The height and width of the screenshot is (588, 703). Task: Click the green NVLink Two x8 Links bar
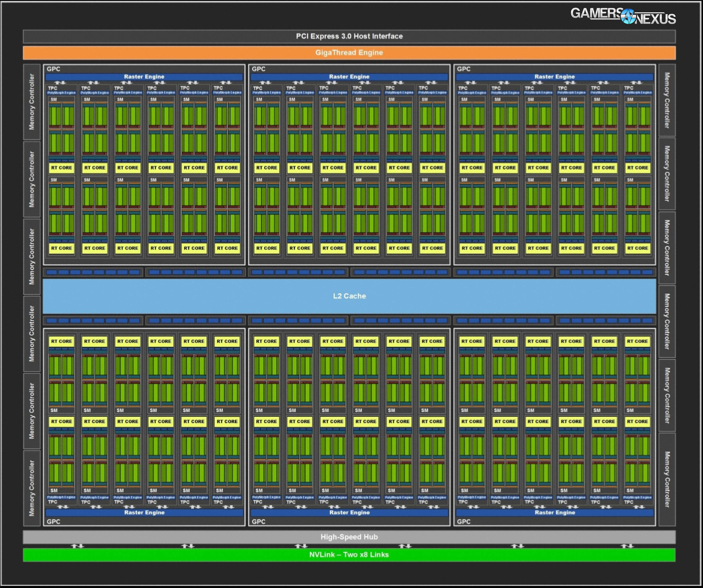pos(349,555)
